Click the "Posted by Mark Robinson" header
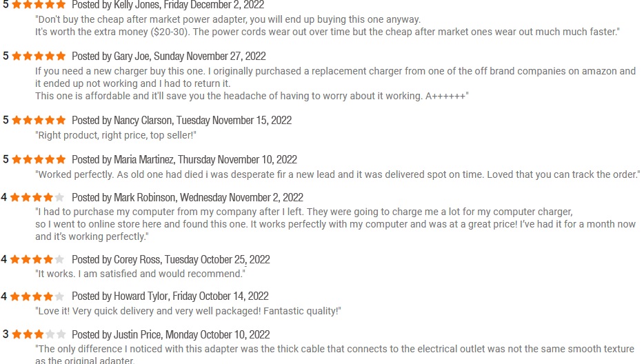 (x=187, y=197)
